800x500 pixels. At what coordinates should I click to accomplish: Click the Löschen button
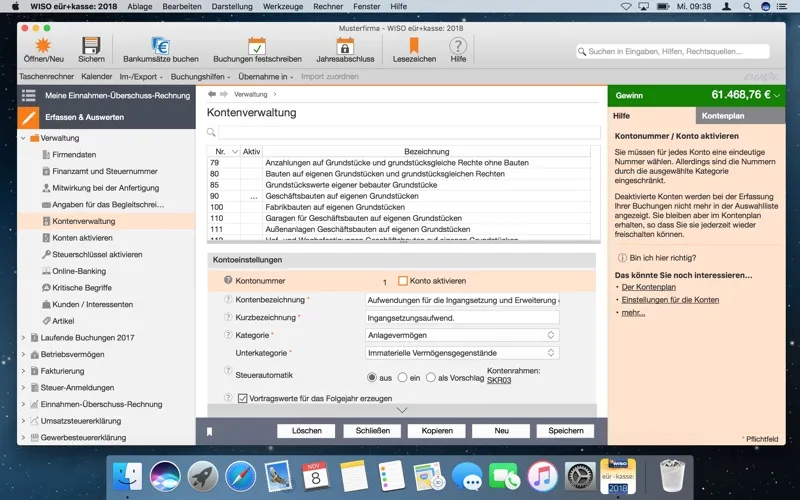click(306, 431)
